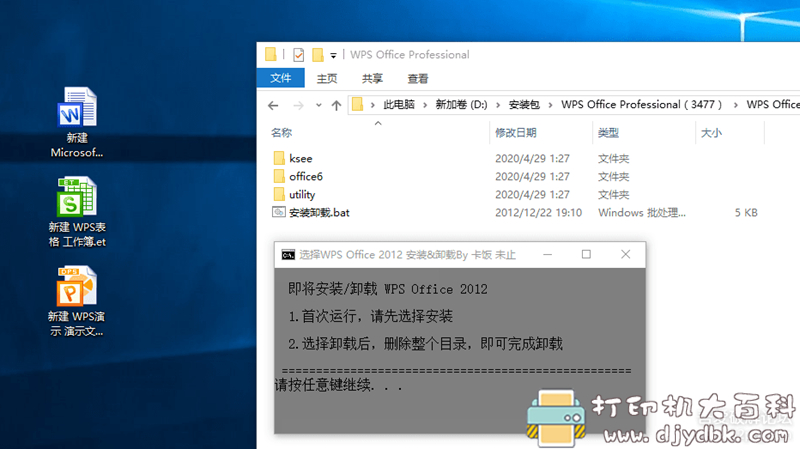Open the 共享 ribbon tab
Screen dimensions: 800x449
pos(372,79)
